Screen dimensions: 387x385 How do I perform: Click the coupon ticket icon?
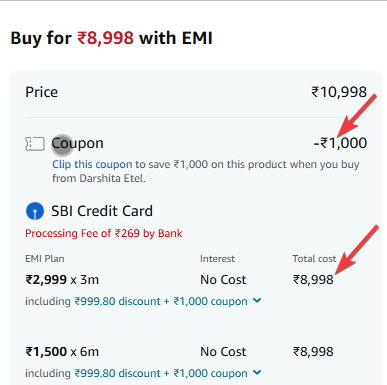coord(35,144)
